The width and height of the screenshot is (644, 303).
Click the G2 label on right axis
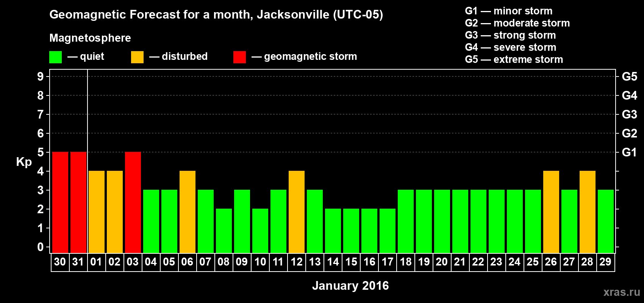(x=630, y=133)
